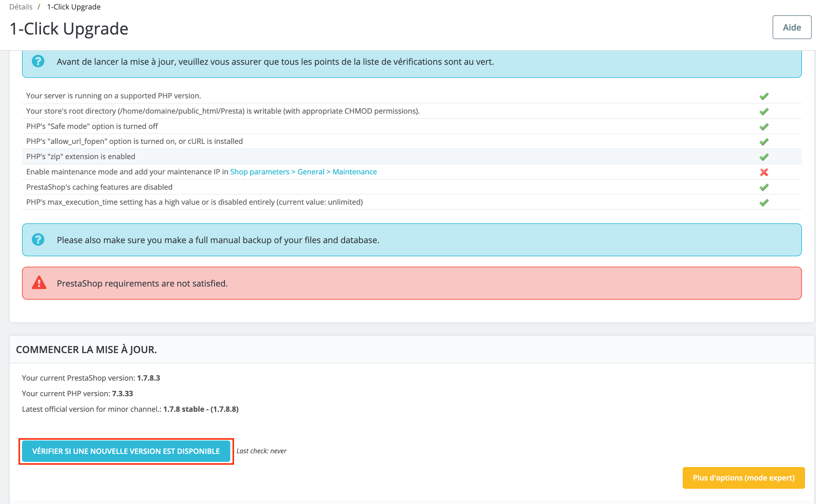This screenshot has width=816, height=504.
Task: Click green check for allow_url_fopen row
Action: pyautogui.click(x=764, y=142)
